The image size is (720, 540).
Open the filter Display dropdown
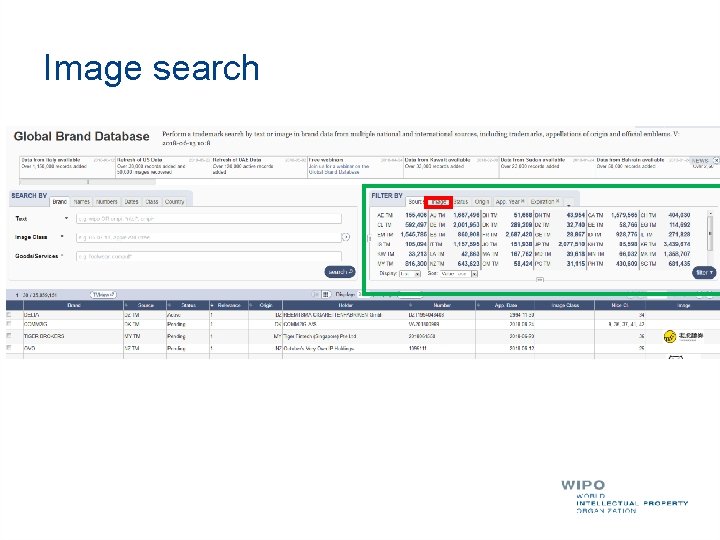tap(410, 274)
